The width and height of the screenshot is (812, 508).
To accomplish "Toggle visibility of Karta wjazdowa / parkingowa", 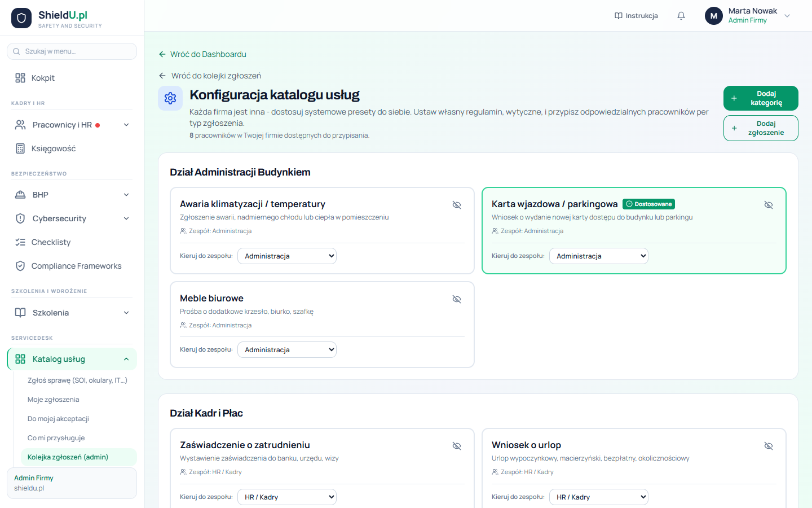I will 769,205.
